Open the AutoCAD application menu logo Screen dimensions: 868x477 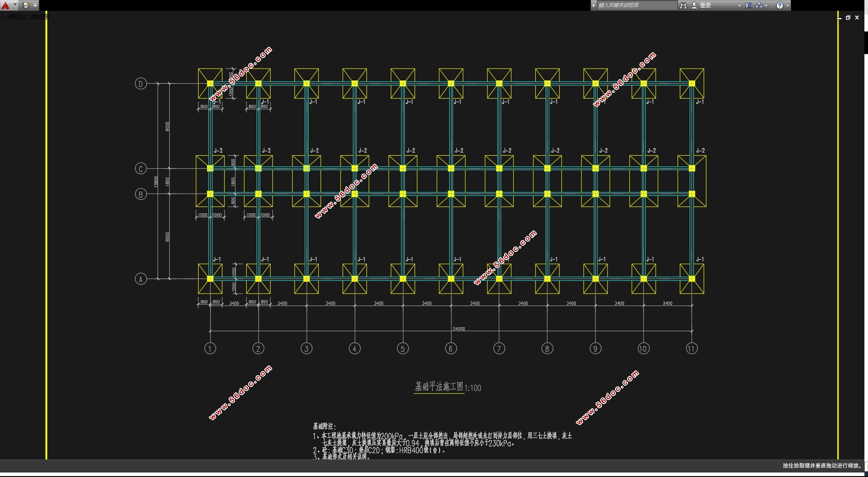pyautogui.click(x=5, y=5)
